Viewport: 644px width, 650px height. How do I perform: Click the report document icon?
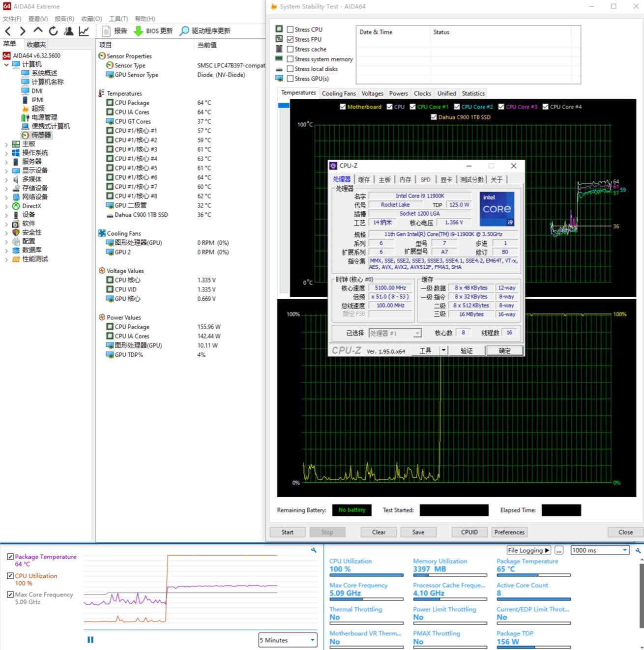(x=106, y=31)
